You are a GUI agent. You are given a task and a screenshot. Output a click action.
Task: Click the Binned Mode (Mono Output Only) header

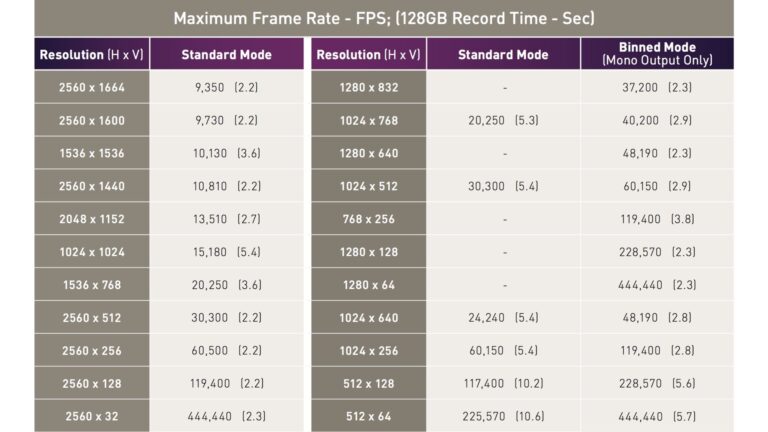(657, 54)
